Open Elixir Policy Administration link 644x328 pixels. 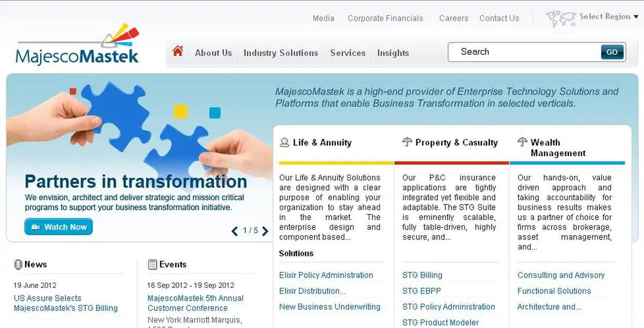[x=326, y=275]
